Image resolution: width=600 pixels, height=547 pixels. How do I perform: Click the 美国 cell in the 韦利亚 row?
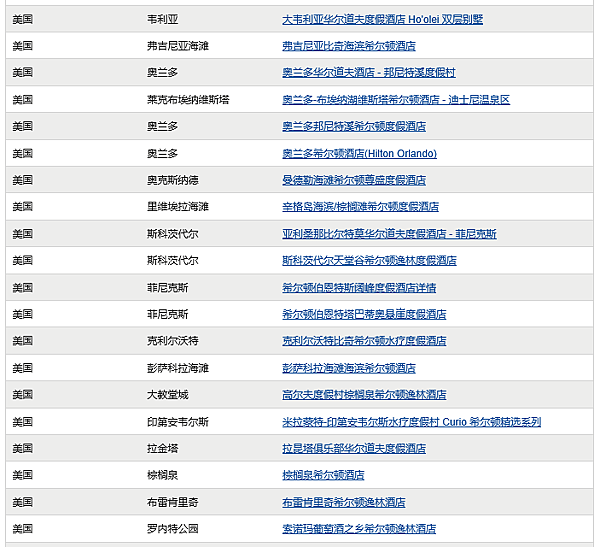click(x=23, y=19)
